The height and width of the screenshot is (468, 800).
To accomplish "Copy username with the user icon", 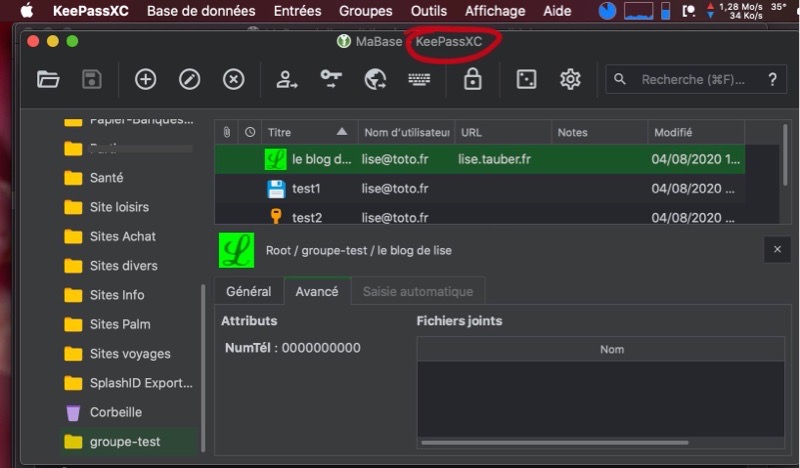I will click(288, 80).
